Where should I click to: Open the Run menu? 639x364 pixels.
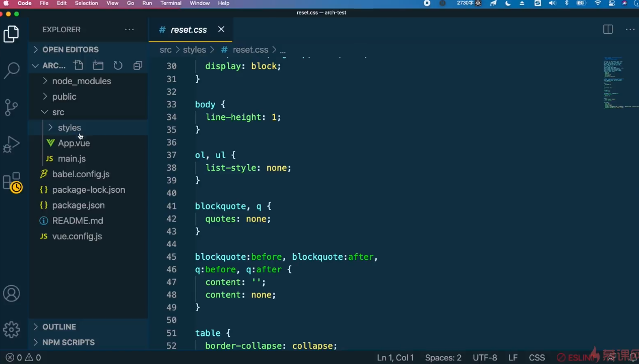[x=147, y=3]
